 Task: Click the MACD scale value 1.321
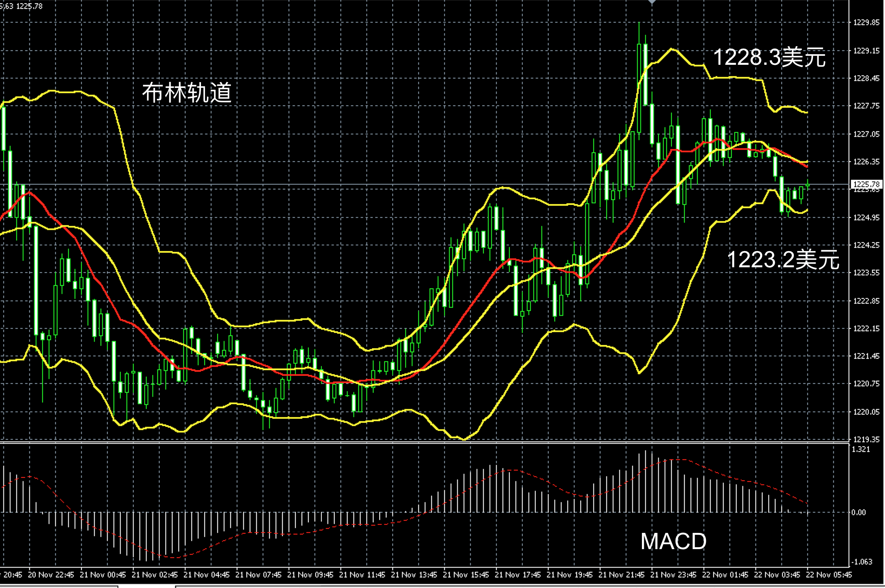tap(861, 449)
